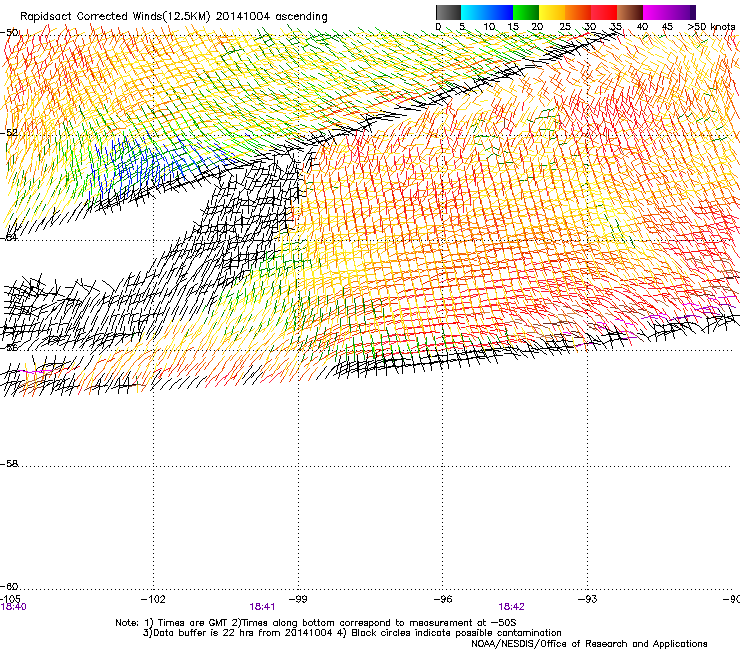Click the purple '18:40' time label
This screenshot has height=650, width=740.
pyautogui.click(x=13, y=607)
